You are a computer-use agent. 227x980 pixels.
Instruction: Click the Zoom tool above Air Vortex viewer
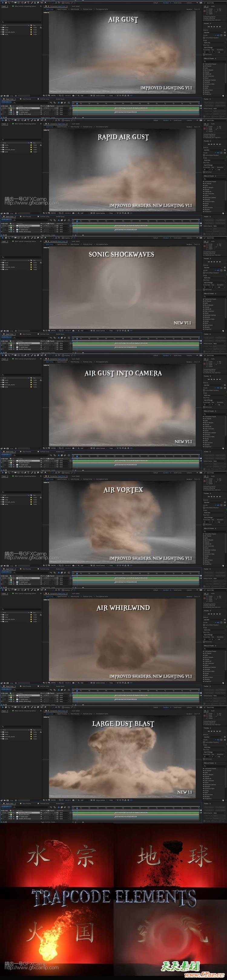click(x=9, y=473)
